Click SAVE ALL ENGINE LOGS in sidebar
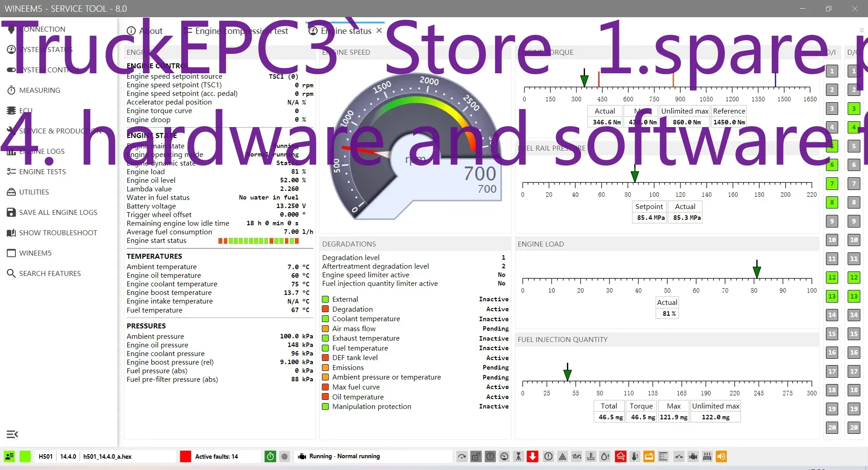The width and height of the screenshot is (868, 470). [58, 212]
